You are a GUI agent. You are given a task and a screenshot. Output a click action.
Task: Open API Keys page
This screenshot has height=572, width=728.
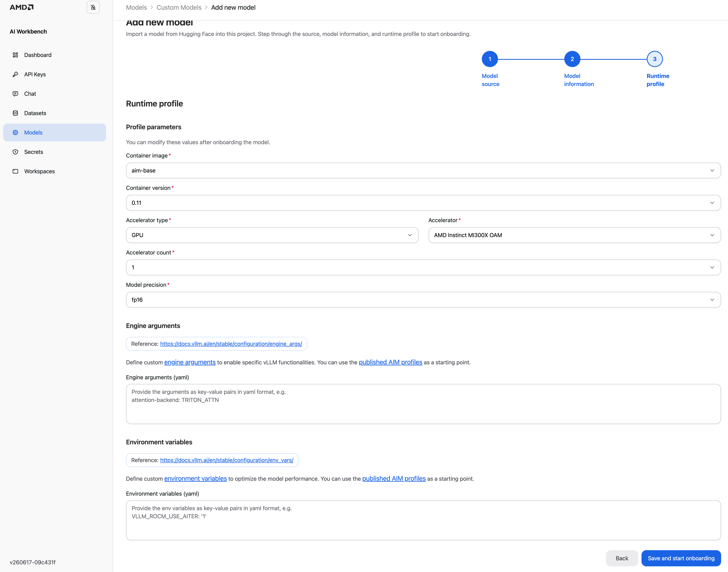pyautogui.click(x=55, y=74)
